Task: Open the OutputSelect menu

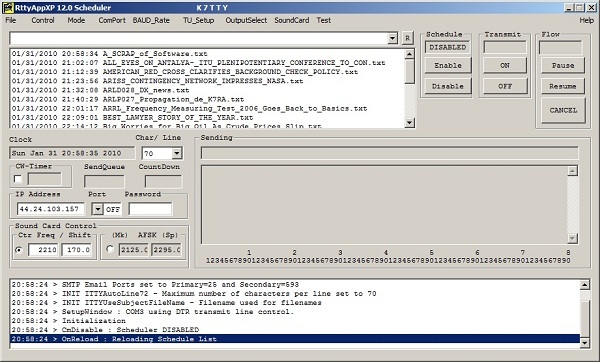Action: tap(246, 20)
